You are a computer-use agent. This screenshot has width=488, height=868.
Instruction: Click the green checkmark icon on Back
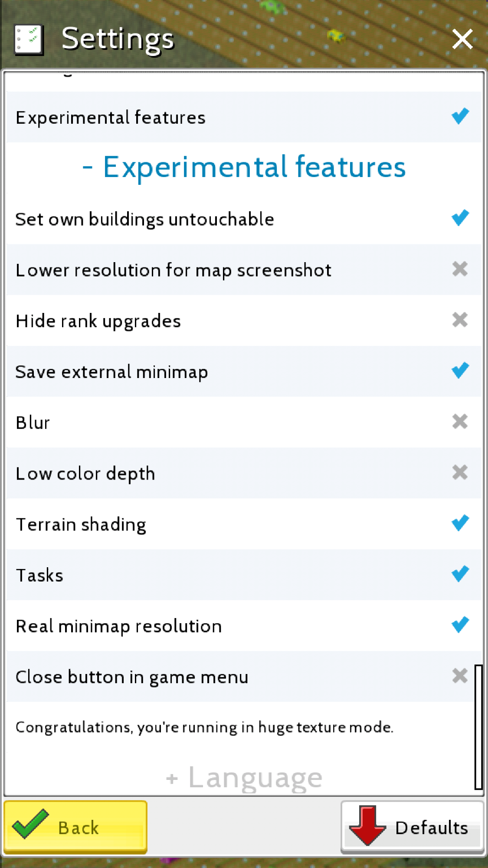pos(30,824)
